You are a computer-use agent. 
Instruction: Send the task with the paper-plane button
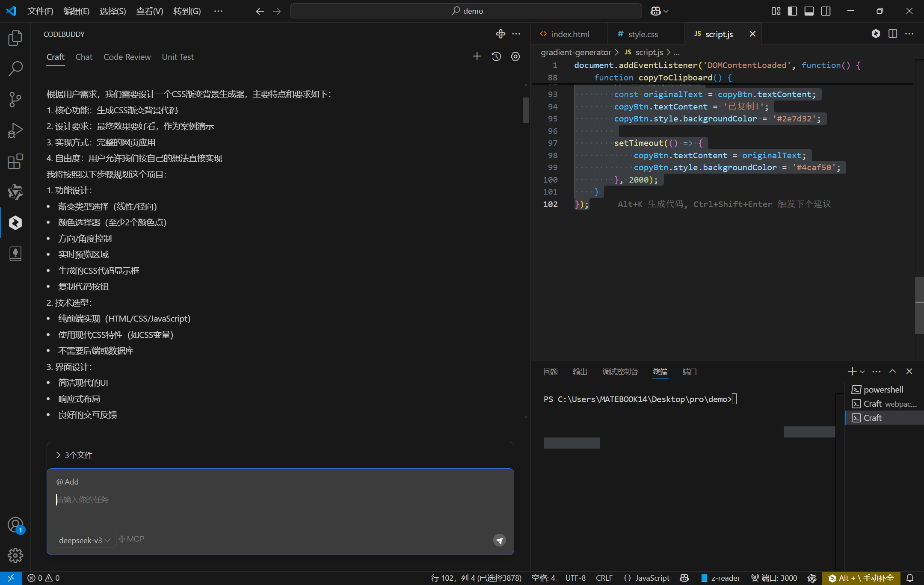[499, 540]
